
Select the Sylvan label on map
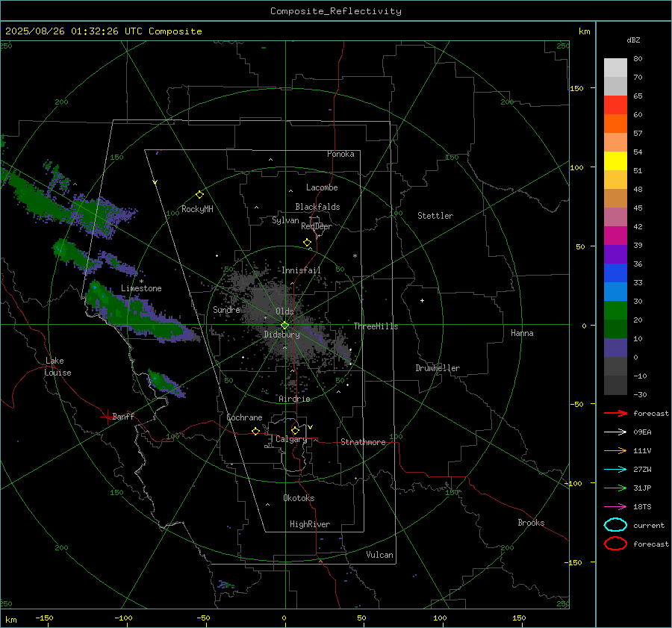tap(285, 220)
